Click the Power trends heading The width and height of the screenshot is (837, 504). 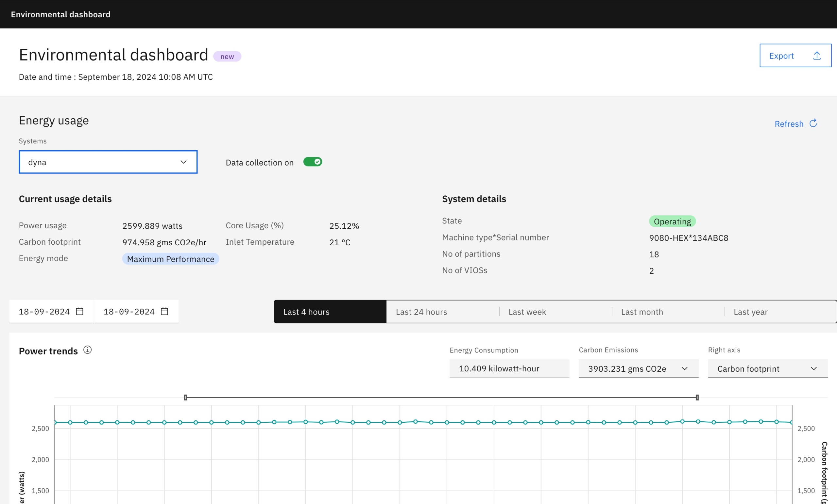coord(48,351)
